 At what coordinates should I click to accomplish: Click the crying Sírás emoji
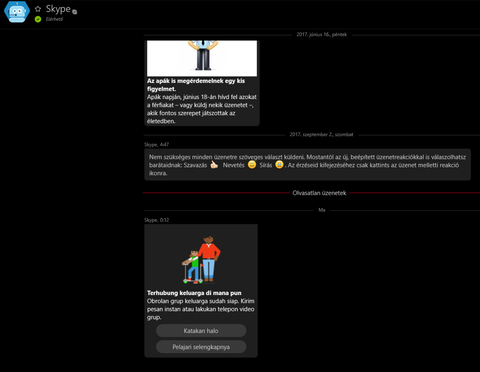(x=279, y=165)
